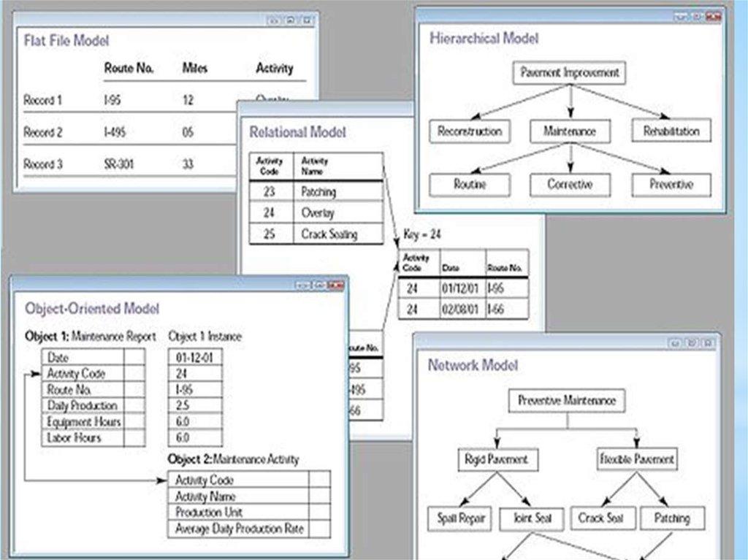Close the Hierarchical Model window
748x560 pixels.
tap(712, 15)
